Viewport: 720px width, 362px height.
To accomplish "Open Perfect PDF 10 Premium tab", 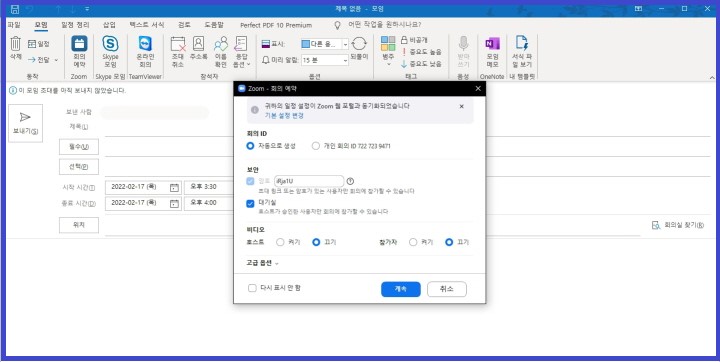I will pyautogui.click(x=276, y=25).
